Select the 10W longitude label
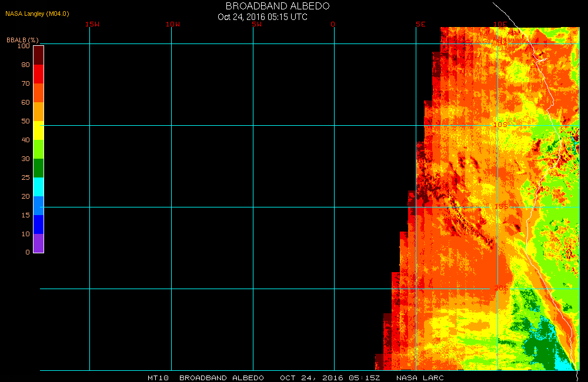This screenshot has height=382, width=588. (x=173, y=24)
